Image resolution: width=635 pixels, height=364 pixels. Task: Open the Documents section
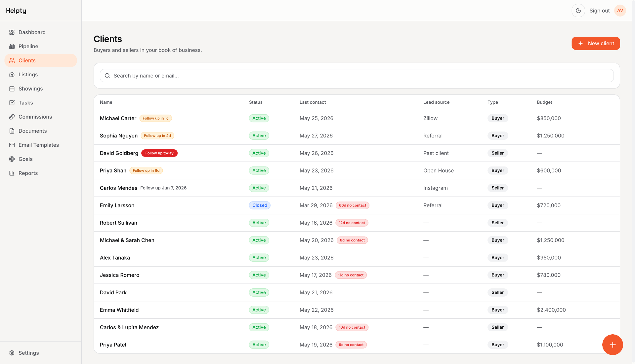point(41,131)
